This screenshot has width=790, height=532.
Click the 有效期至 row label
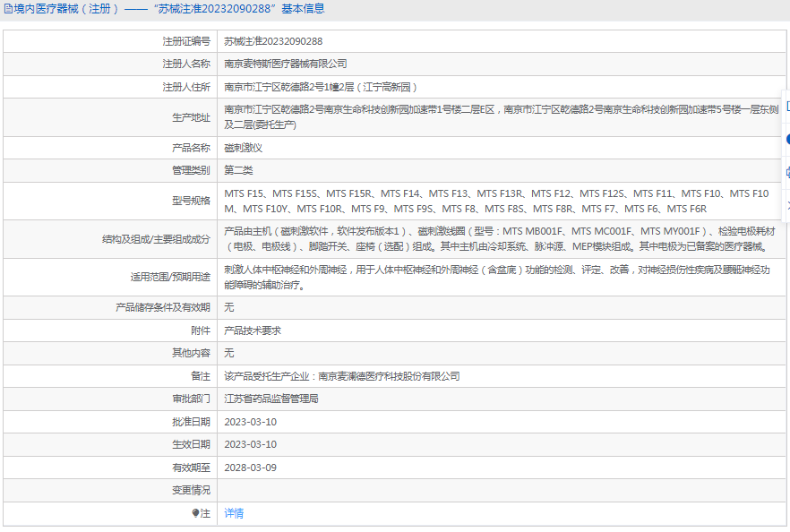point(191,468)
